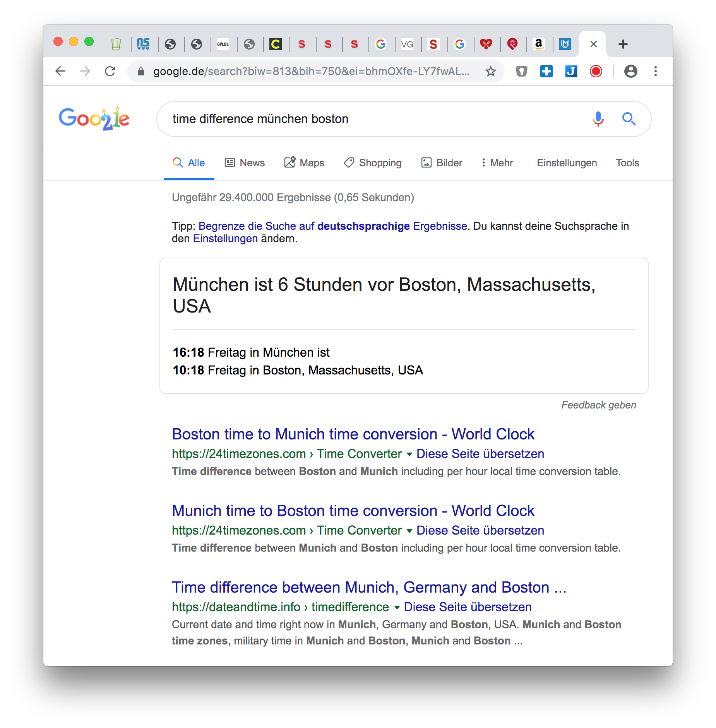716x728 pixels.
Task: Go back to the previous page
Action: click(x=60, y=71)
